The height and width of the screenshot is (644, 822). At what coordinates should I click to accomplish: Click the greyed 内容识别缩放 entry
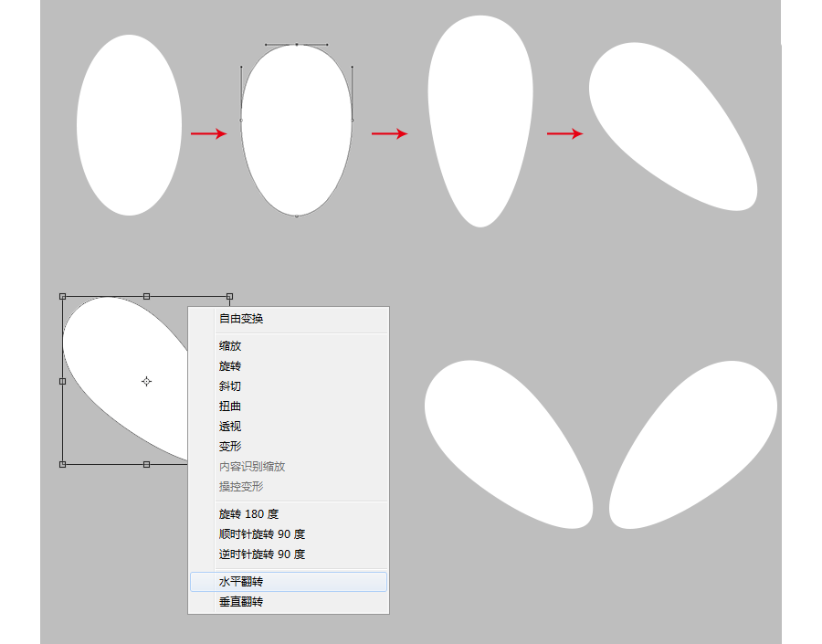[289, 466]
